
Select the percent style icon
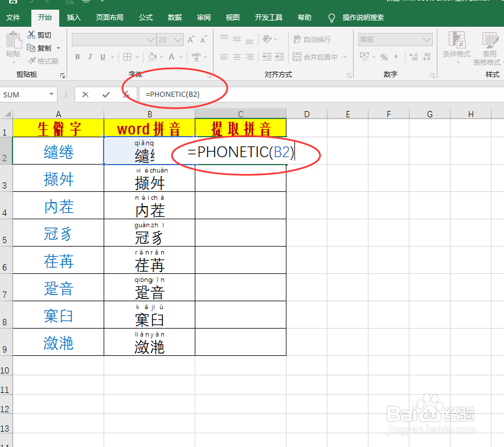(x=384, y=56)
